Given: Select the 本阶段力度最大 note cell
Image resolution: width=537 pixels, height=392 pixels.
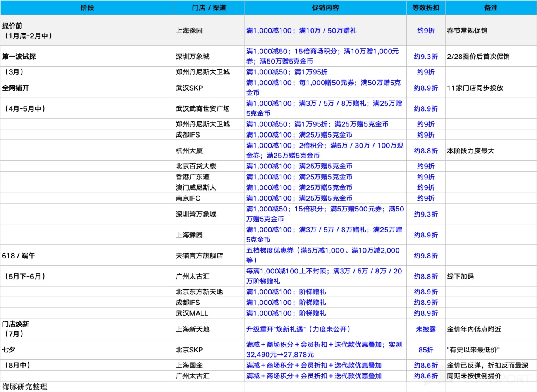Looking at the screenshot, I should click(491, 150).
